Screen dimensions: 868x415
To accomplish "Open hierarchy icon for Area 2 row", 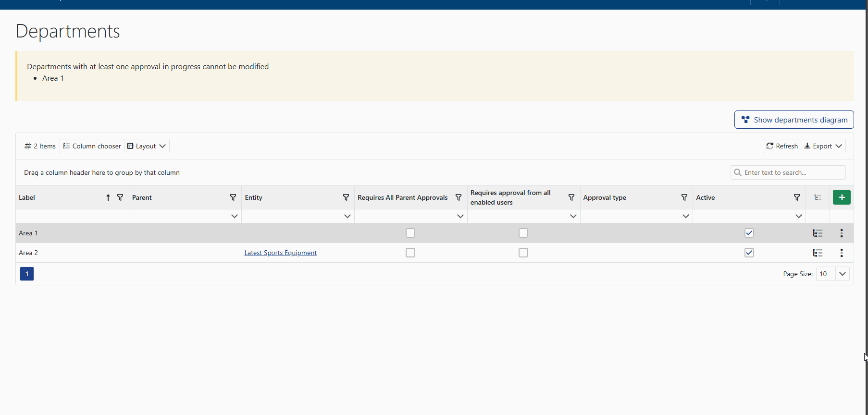I will click(x=817, y=253).
